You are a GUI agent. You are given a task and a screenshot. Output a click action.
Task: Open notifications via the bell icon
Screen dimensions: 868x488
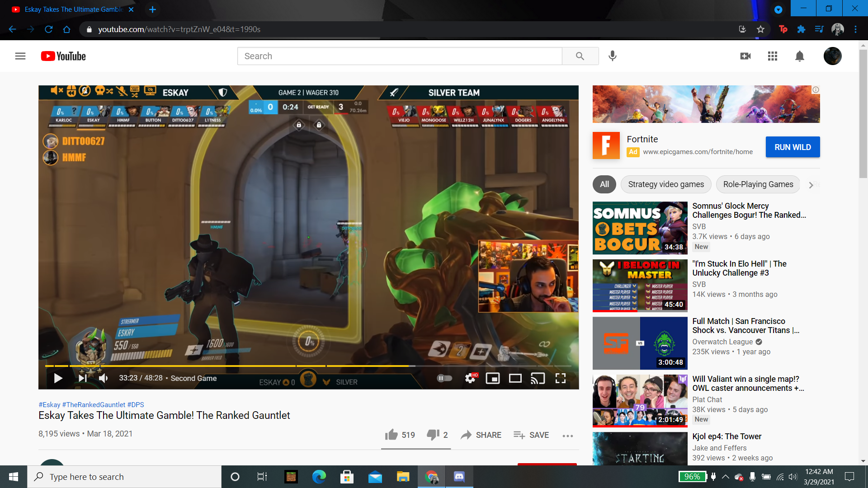799,56
